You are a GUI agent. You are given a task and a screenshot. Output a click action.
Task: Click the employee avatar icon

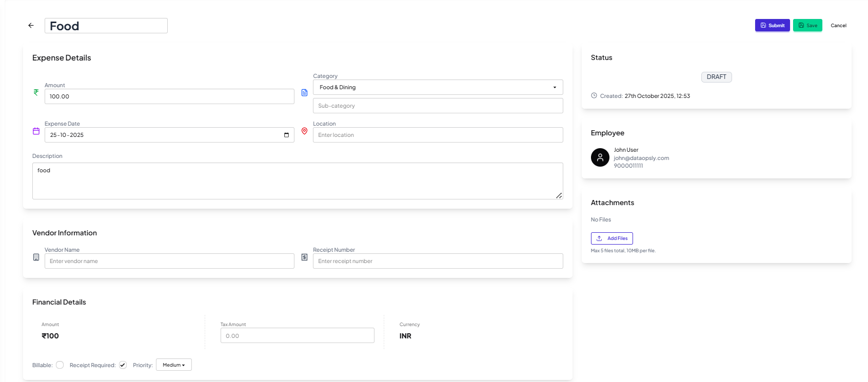tap(600, 157)
